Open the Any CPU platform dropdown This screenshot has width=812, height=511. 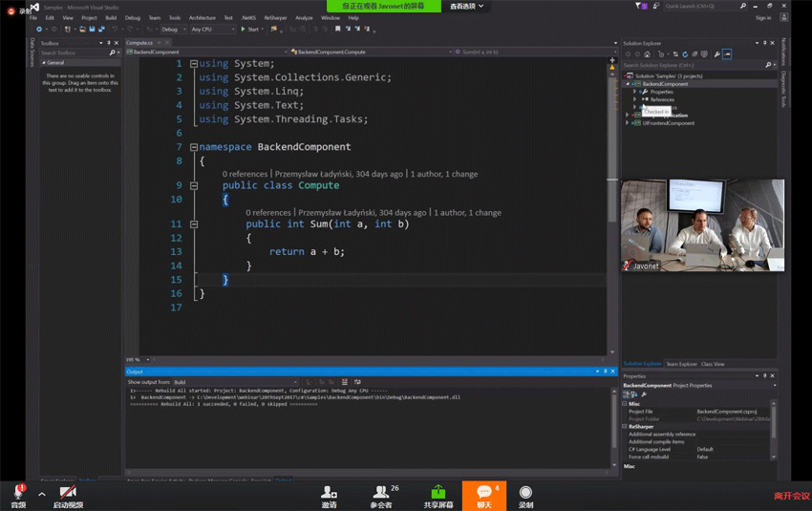pos(213,30)
